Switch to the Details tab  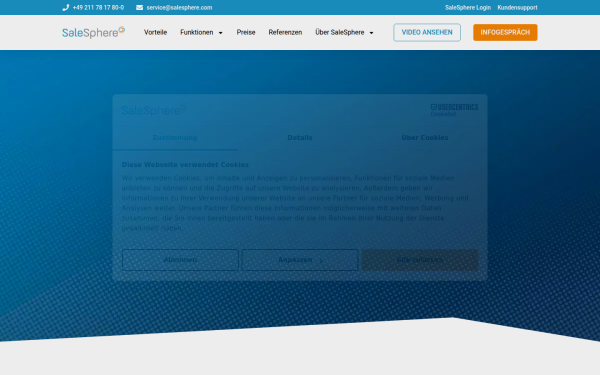(300, 138)
